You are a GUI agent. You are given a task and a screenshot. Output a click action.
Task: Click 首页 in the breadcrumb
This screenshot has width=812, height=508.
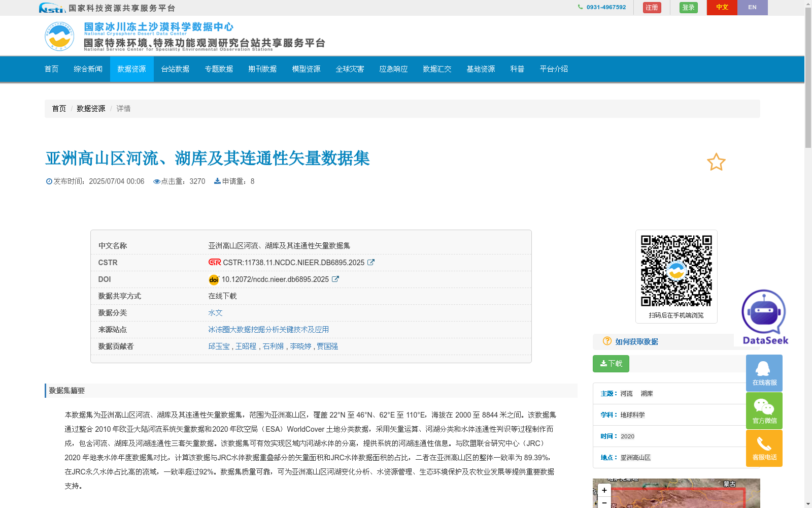(59, 109)
